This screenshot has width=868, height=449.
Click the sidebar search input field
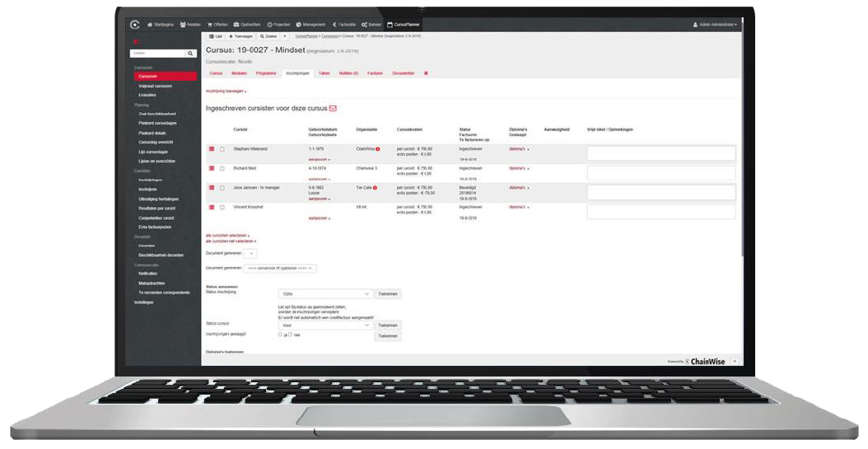pos(158,54)
